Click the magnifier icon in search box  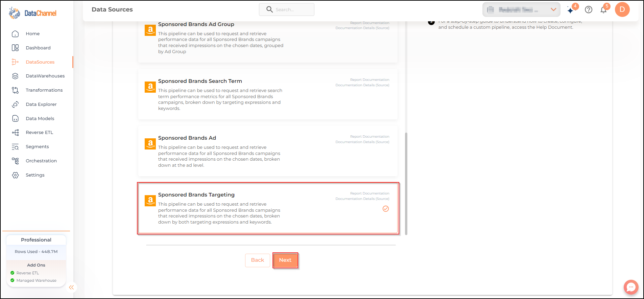coord(269,9)
